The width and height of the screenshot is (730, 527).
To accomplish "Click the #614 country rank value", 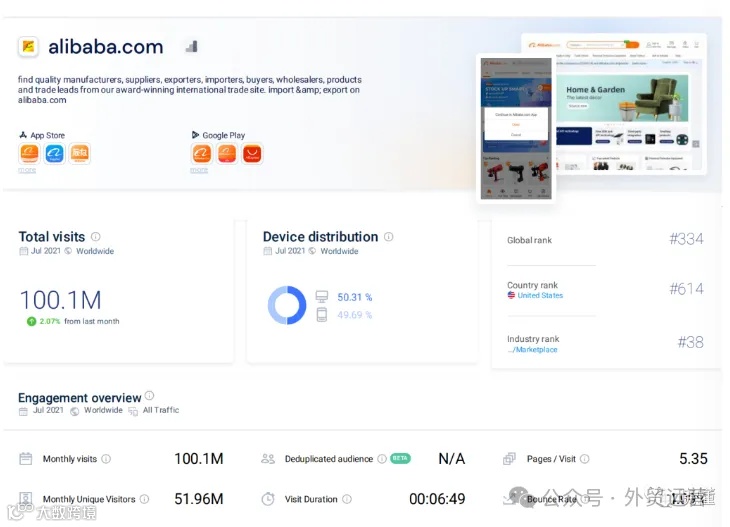I will click(x=686, y=289).
